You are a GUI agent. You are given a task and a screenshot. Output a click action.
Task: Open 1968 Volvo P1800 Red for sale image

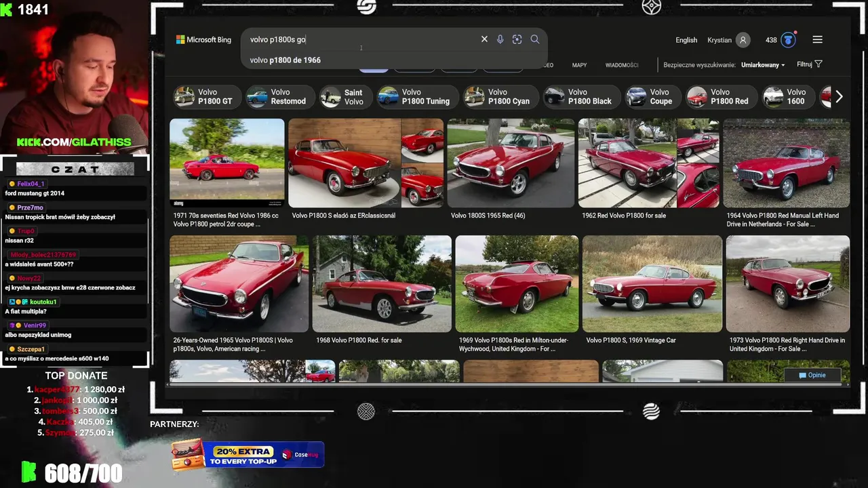click(382, 283)
